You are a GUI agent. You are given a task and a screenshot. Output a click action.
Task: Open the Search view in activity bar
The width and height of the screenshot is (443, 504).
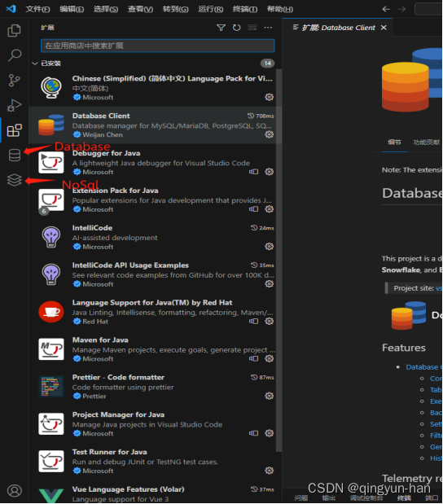pos(15,55)
